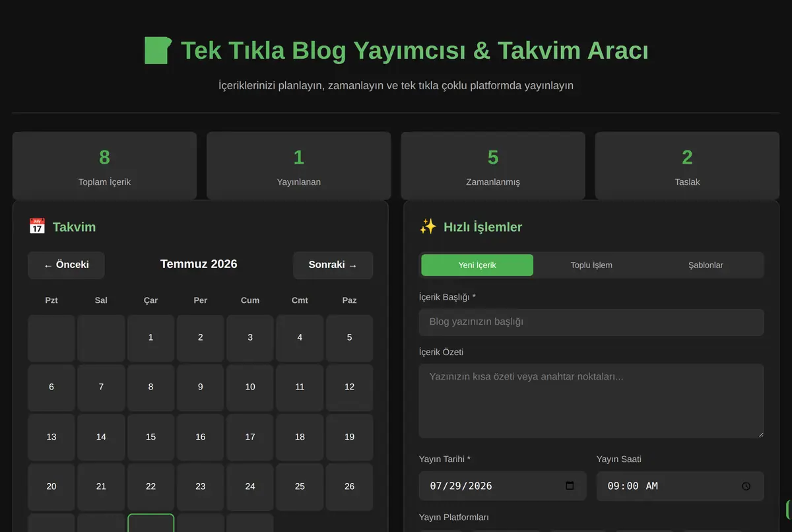Click the Yayınlanan stat card

tap(299, 166)
